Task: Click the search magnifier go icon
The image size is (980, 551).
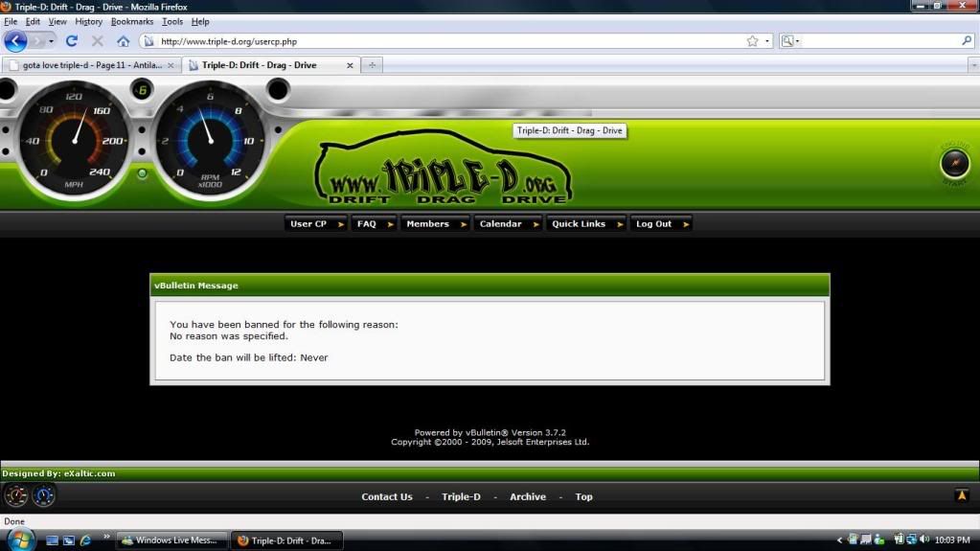Action: (967, 41)
